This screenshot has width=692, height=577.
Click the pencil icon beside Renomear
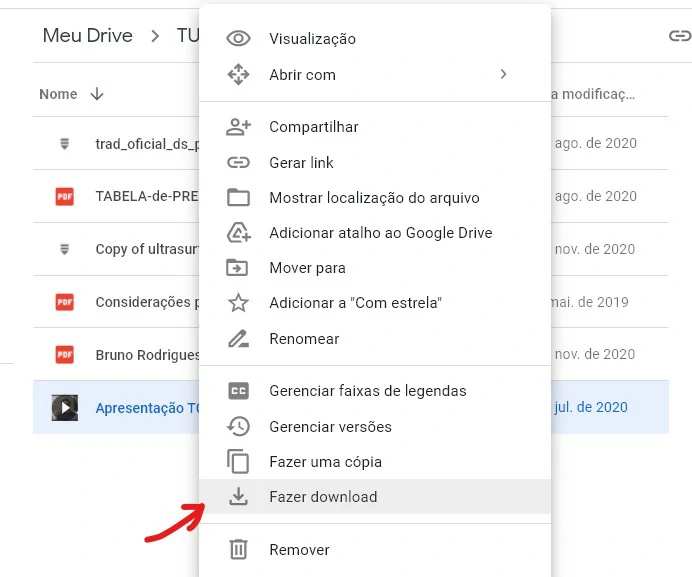[238, 339]
